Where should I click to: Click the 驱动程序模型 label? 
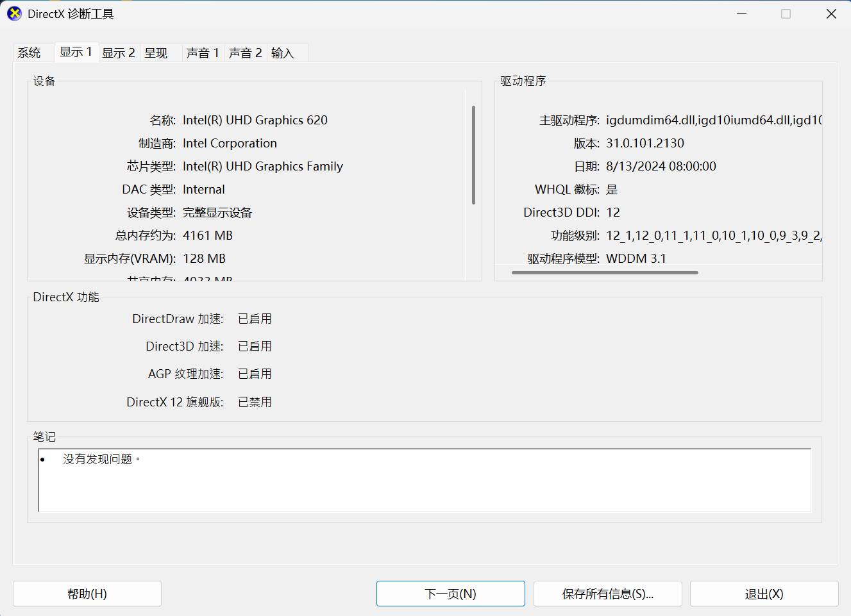(564, 258)
